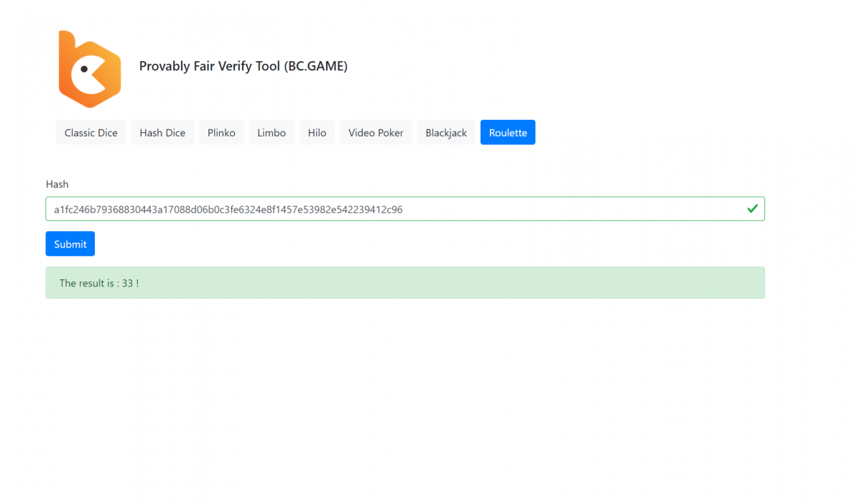
Task: Select the active Roulette tab
Action: (508, 133)
